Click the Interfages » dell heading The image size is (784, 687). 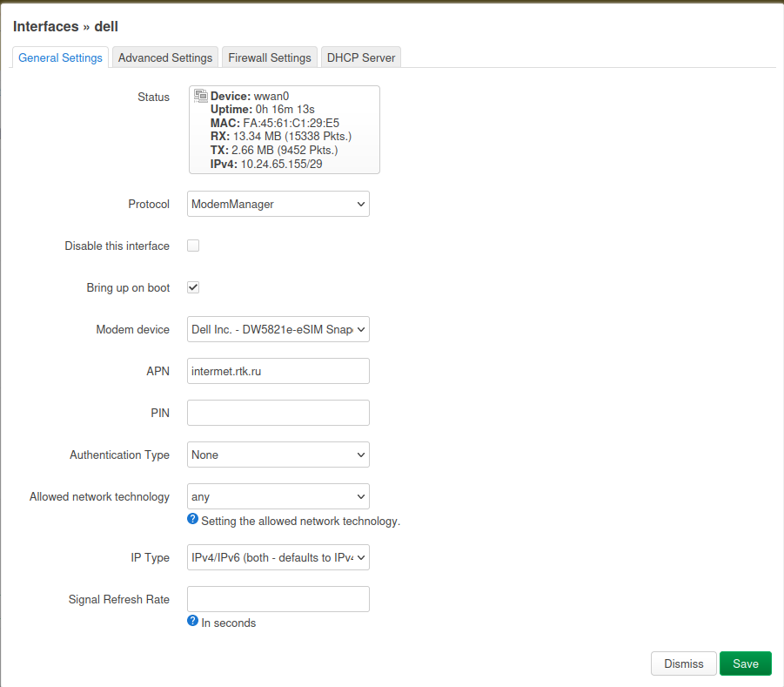click(x=65, y=26)
